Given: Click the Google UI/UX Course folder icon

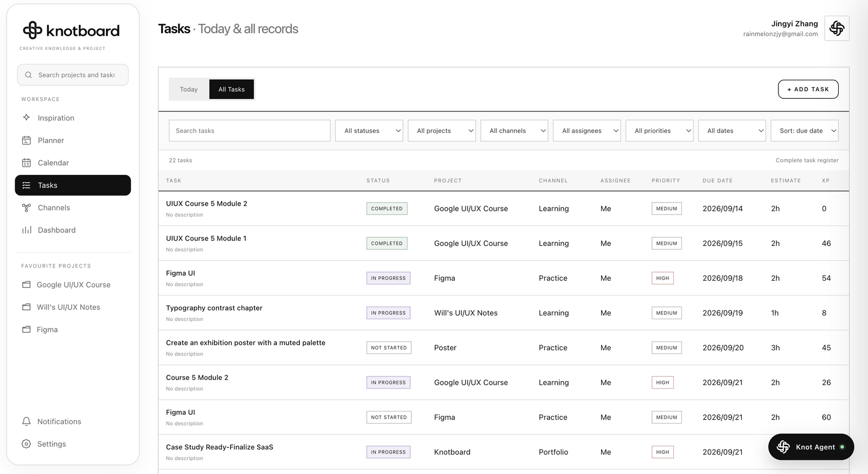Looking at the screenshot, I should (26, 285).
